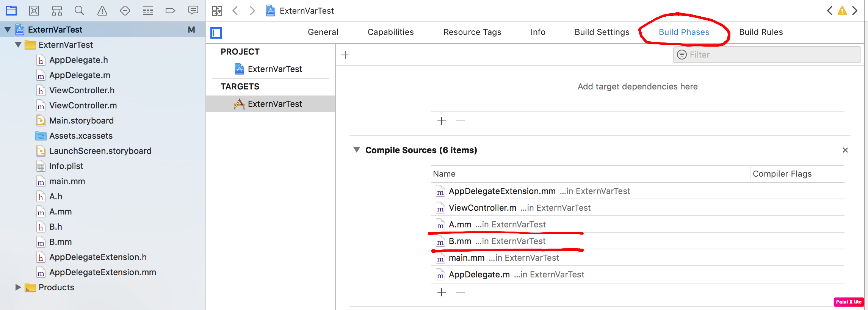Collapse the ExternVarTest project root

pos(8,30)
